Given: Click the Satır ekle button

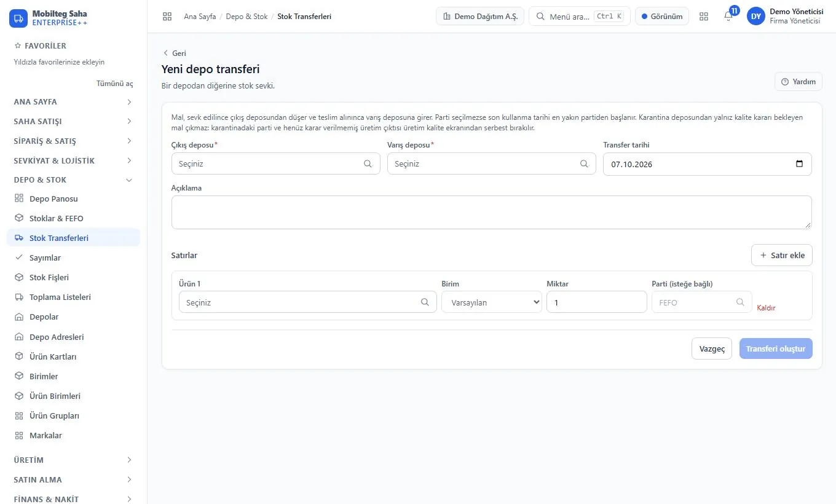Looking at the screenshot, I should [x=782, y=255].
